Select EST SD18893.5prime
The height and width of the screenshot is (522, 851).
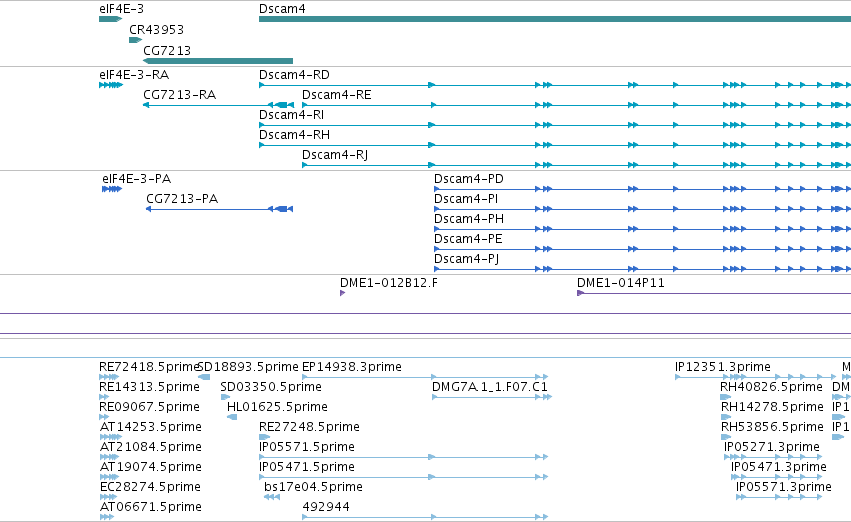(x=248, y=367)
